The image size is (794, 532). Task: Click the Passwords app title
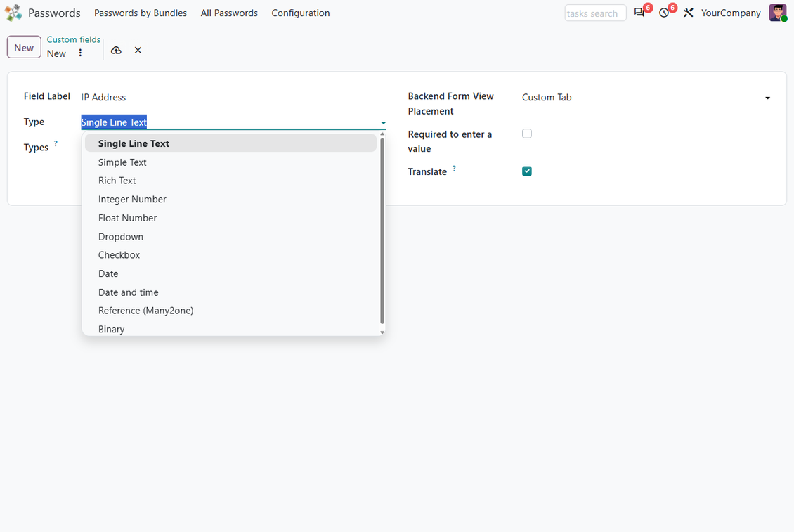[x=54, y=13]
